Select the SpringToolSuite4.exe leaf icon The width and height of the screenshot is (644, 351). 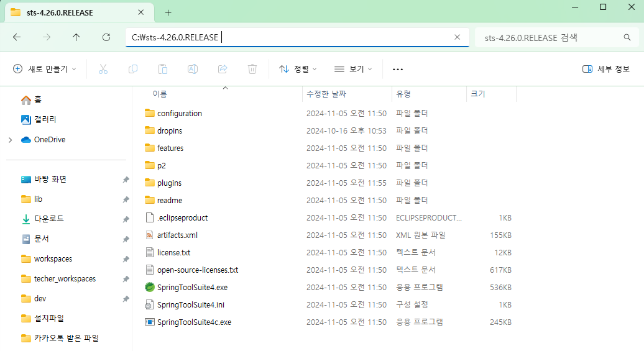[x=150, y=287]
